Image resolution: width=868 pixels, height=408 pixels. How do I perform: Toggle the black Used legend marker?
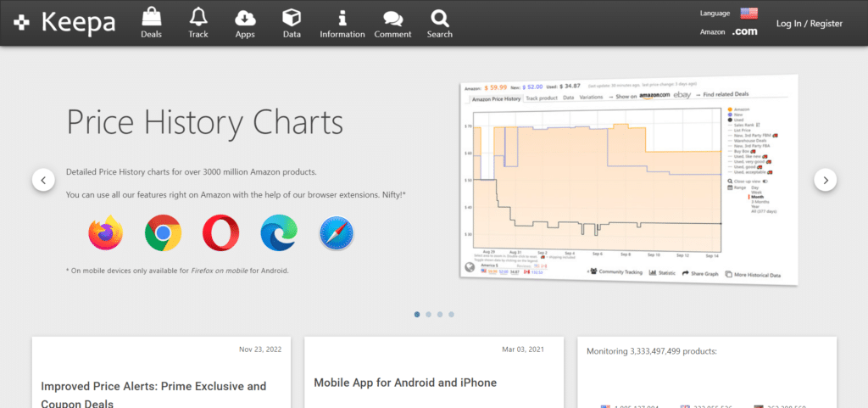730,120
